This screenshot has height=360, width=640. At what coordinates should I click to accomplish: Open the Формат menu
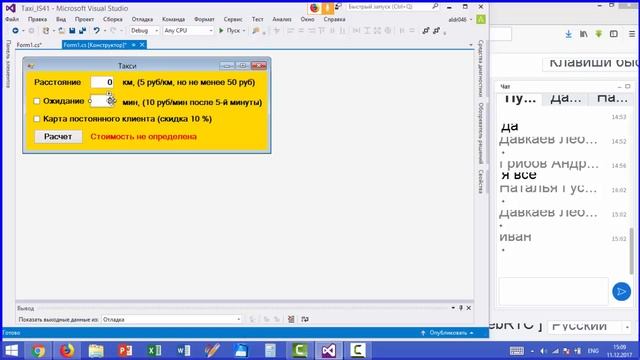(204, 19)
